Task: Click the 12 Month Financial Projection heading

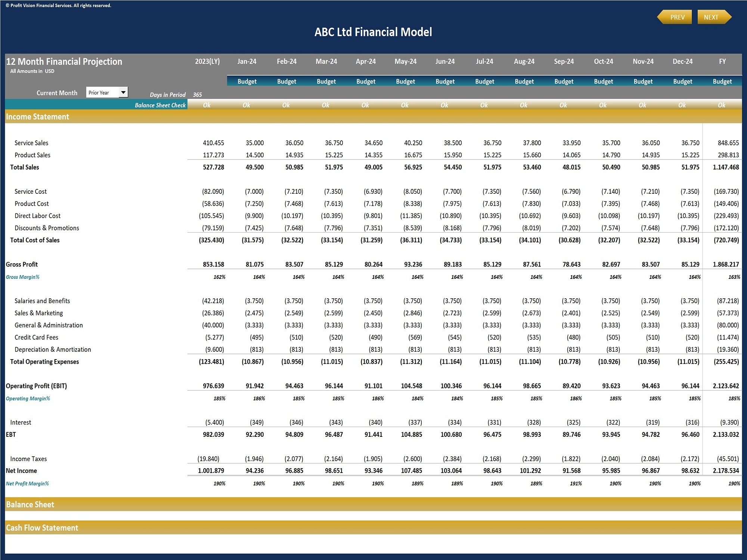Action: [x=64, y=62]
